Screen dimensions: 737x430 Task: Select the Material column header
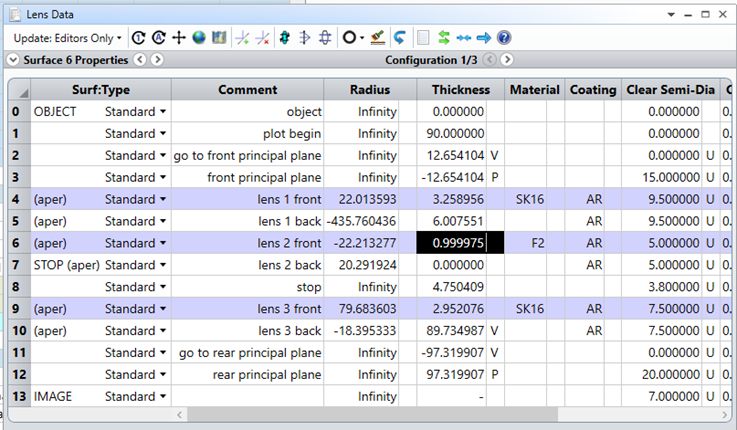(x=535, y=90)
